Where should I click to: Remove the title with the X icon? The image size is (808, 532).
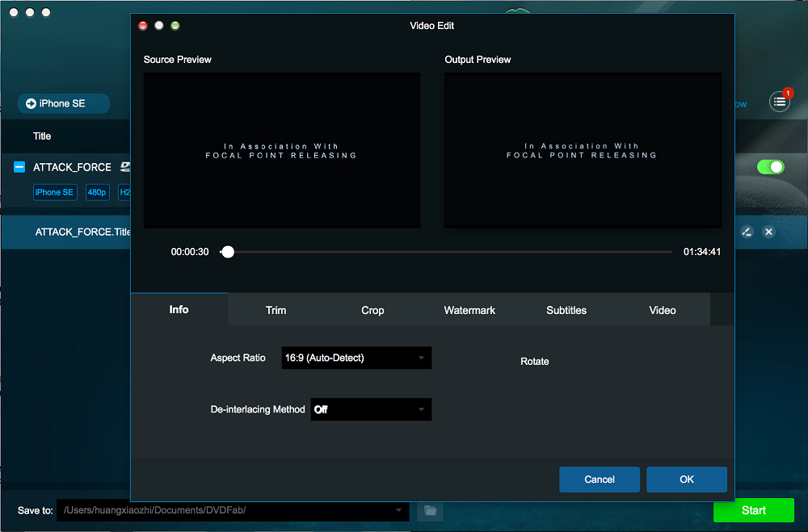coord(768,232)
